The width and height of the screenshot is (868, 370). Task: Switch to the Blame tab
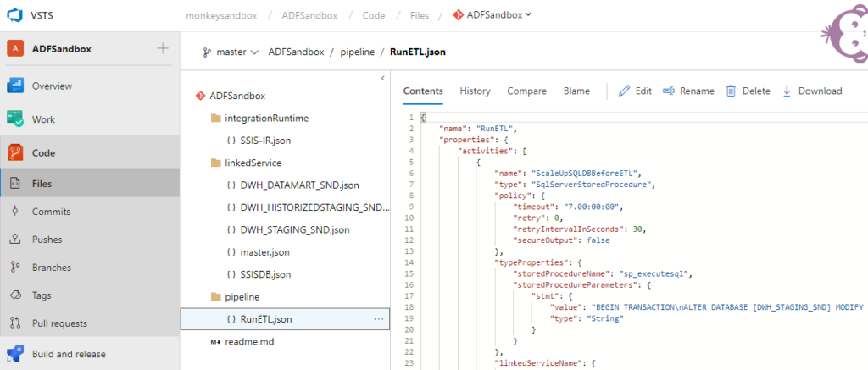576,91
